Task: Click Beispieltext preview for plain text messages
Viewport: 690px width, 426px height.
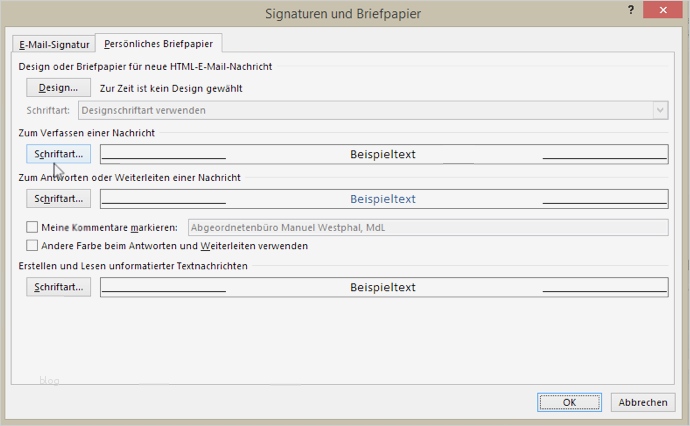Action: pyautogui.click(x=383, y=287)
